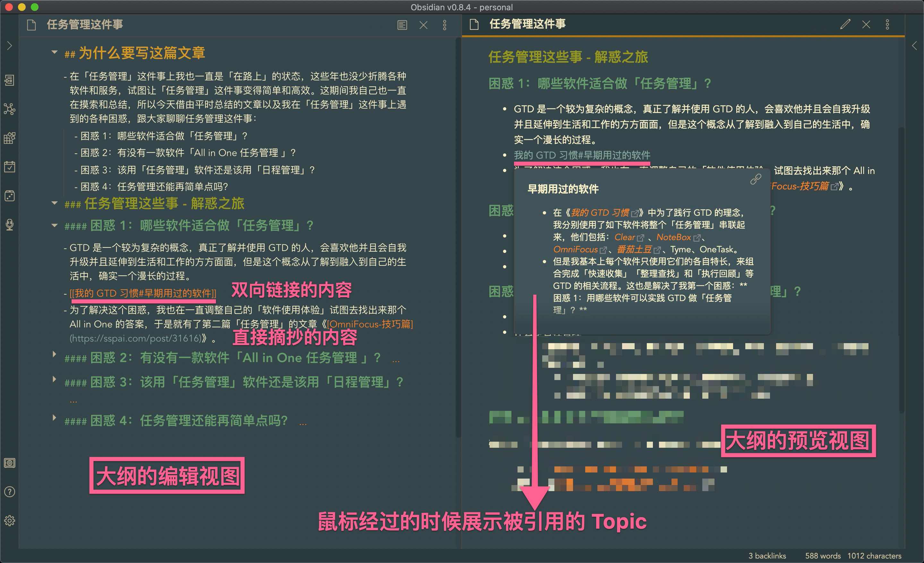Open another vault from safe icon
The height and width of the screenshot is (563, 924).
[10, 463]
